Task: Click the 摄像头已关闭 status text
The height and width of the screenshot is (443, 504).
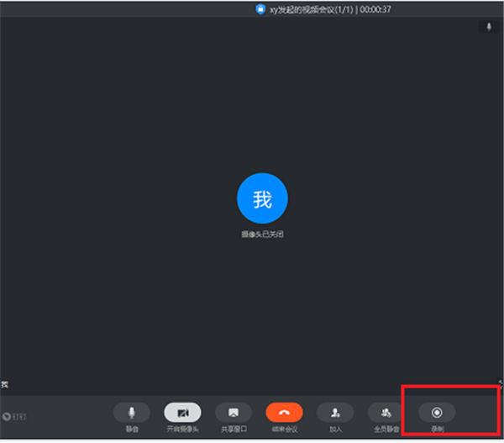Action: 262,235
